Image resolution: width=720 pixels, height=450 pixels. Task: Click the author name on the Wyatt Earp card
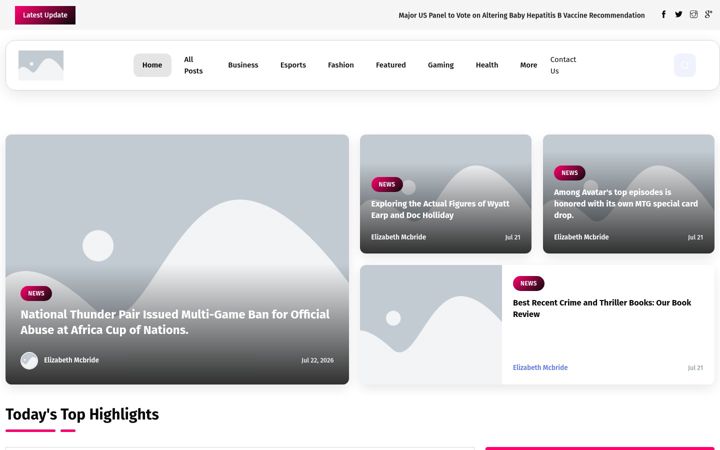(399, 237)
